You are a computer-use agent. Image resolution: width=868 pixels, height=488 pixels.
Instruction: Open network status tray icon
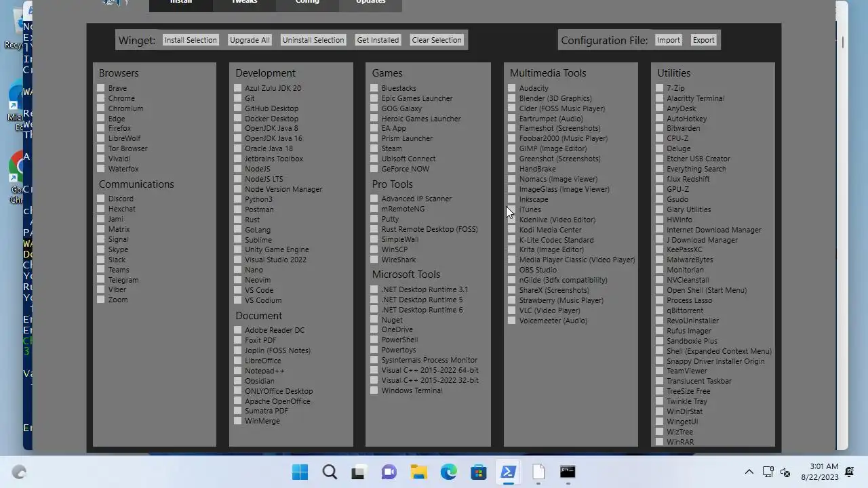pos(768,472)
